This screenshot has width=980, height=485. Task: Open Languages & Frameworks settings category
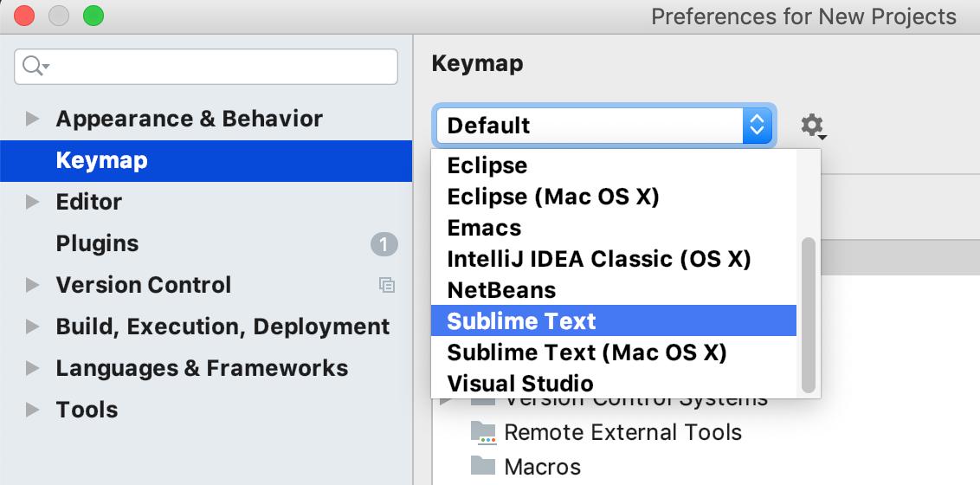click(x=202, y=368)
